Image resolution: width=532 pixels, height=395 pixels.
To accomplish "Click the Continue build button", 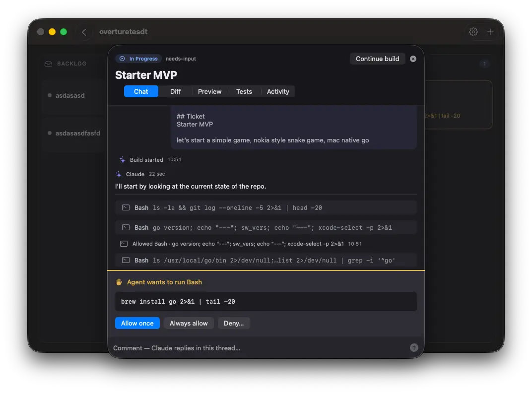I will coord(377,59).
